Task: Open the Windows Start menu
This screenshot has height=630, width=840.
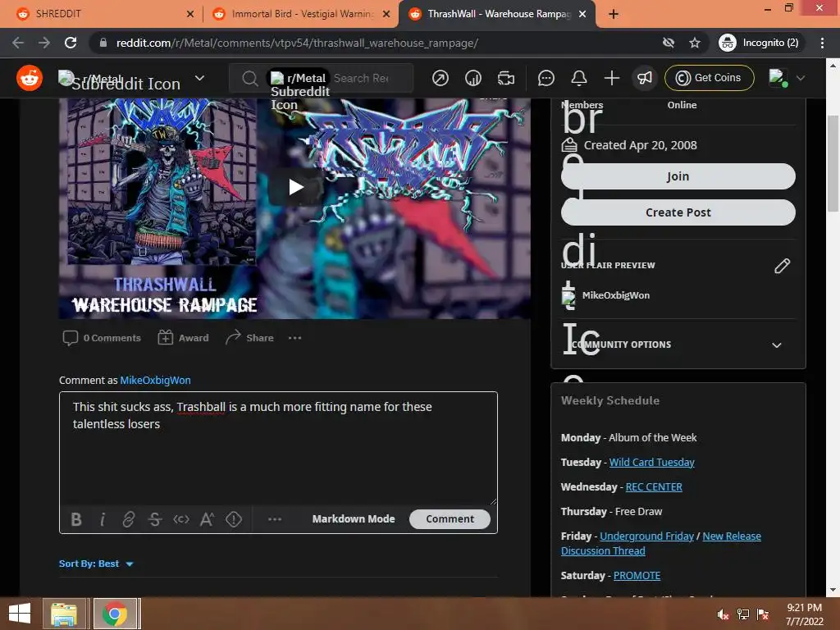Action: (x=20, y=614)
